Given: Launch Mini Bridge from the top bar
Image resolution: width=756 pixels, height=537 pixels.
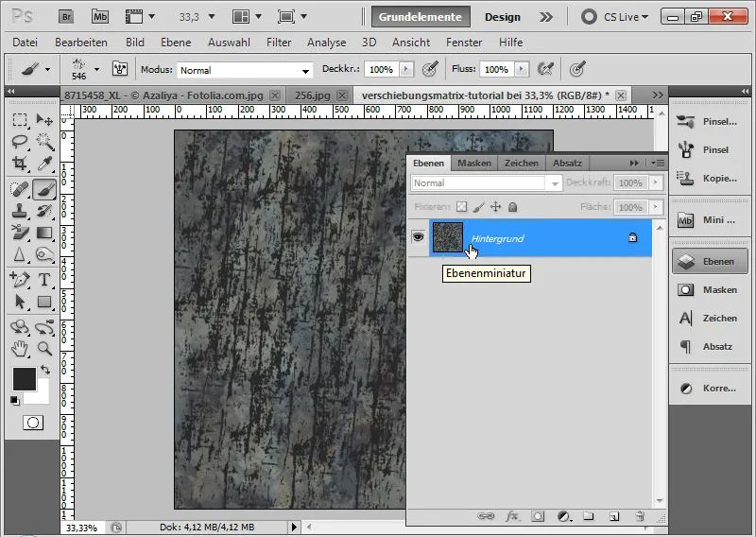Looking at the screenshot, I should click(x=100, y=17).
